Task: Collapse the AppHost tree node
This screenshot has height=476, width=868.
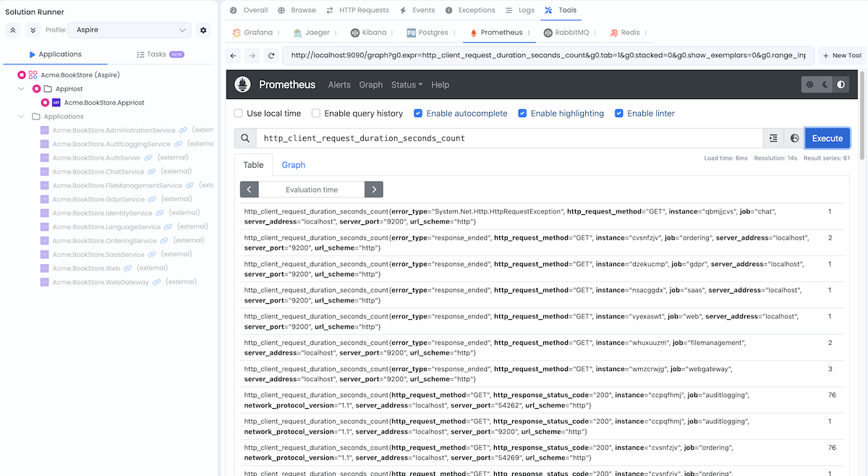Action: click(x=21, y=88)
